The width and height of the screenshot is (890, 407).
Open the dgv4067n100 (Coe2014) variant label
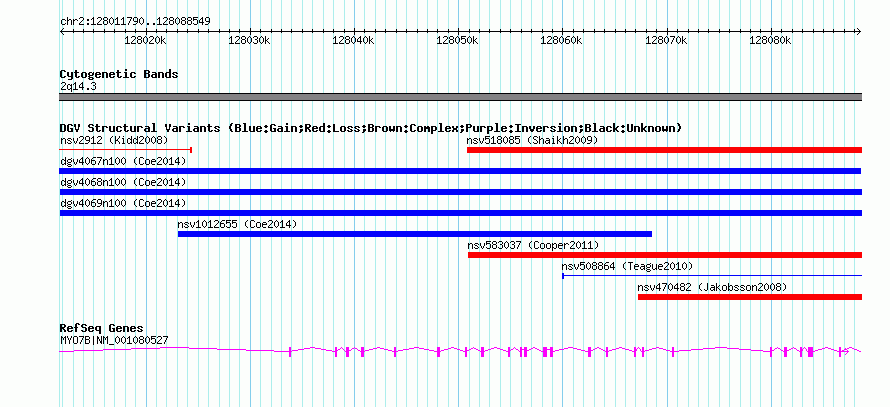tap(123, 161)
